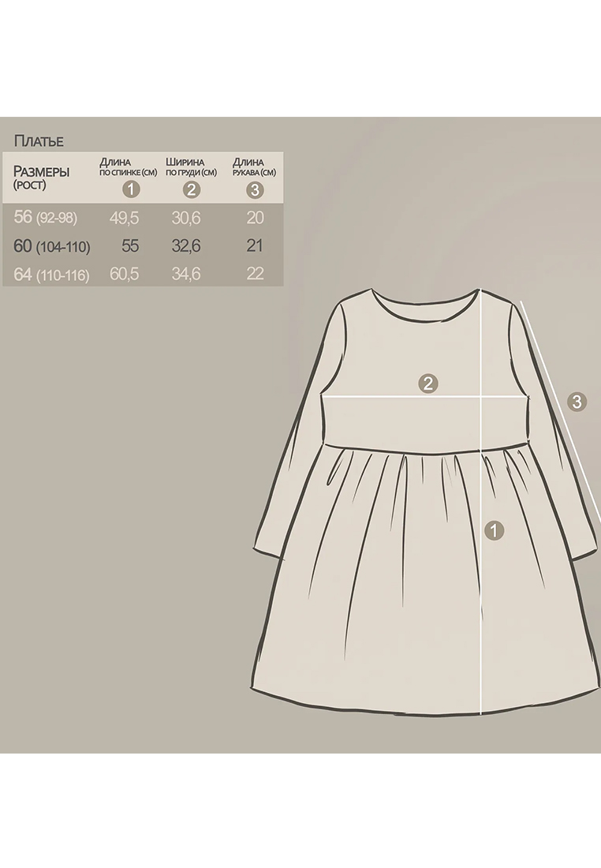This screenshot has width=601, height=868.
Task: Click the number 1 circle in table header
Action: point(131,189)
